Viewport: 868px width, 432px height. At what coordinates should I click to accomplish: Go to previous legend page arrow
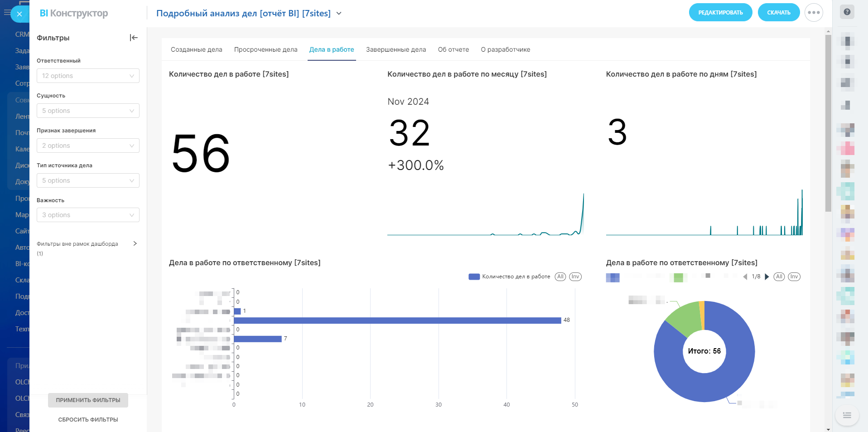pyautogui.click(x=745, y=277)
